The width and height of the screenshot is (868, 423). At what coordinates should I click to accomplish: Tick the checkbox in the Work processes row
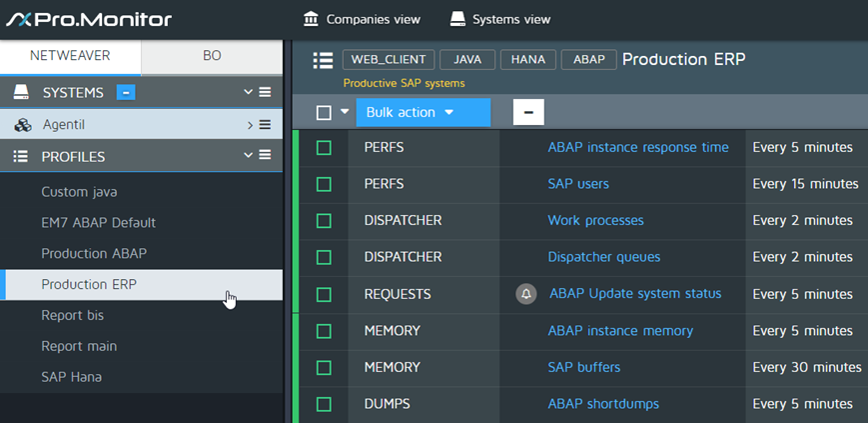click(324, 221)
